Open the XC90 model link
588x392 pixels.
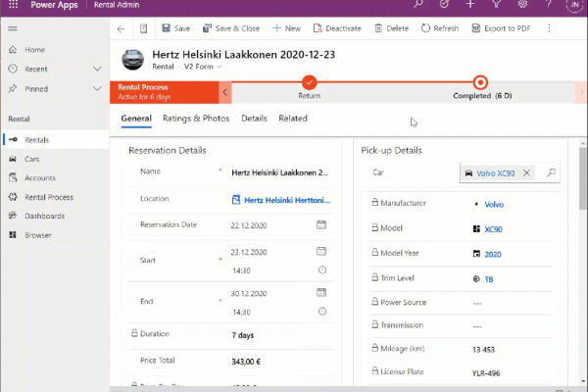pyautogui.click(x=493, y=229)
